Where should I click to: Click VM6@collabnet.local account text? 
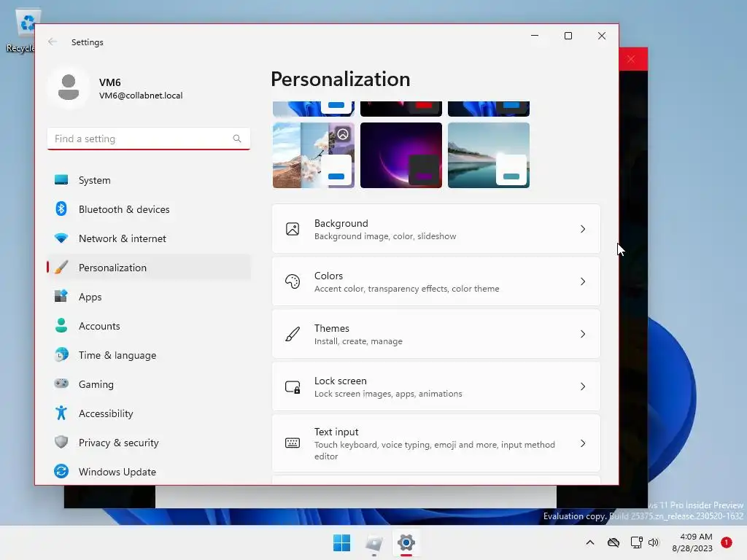click(141, 96)
